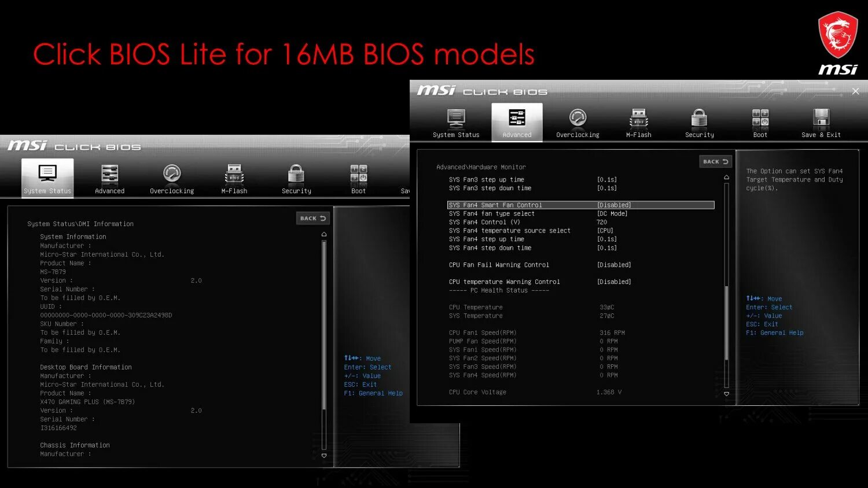The height and width of the screenshot is (488, 868).
Task: Select CPU Fan1 Speed(RPM) row
Action: [x=537, y=333]
